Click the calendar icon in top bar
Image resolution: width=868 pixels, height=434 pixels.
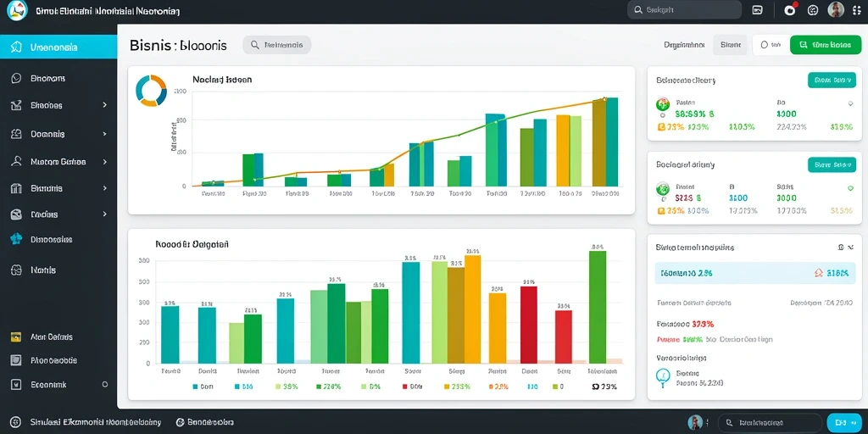coord(758,9)
